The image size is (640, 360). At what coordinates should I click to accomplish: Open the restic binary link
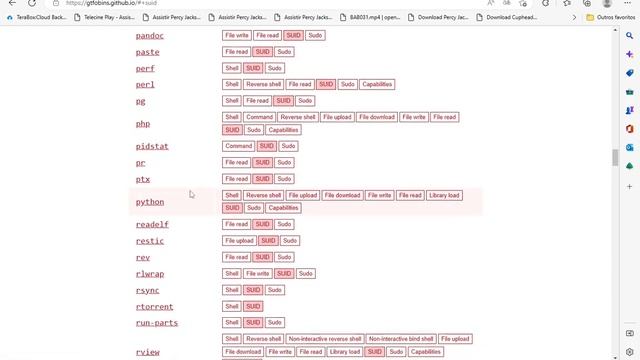tap(150, 241)
